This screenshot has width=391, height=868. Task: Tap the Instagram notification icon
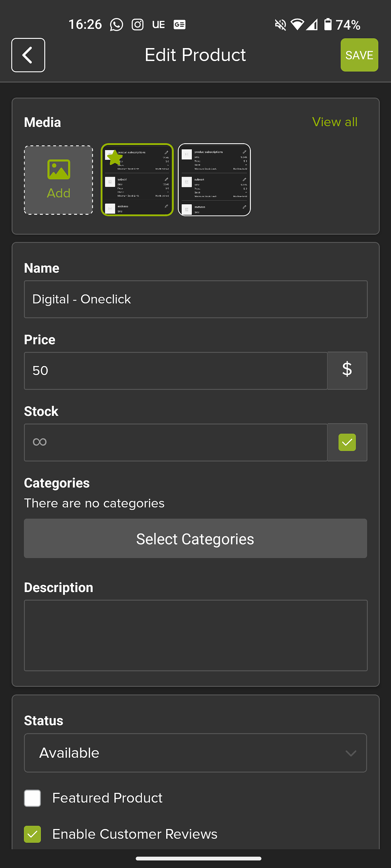click(x=138, y=25)
